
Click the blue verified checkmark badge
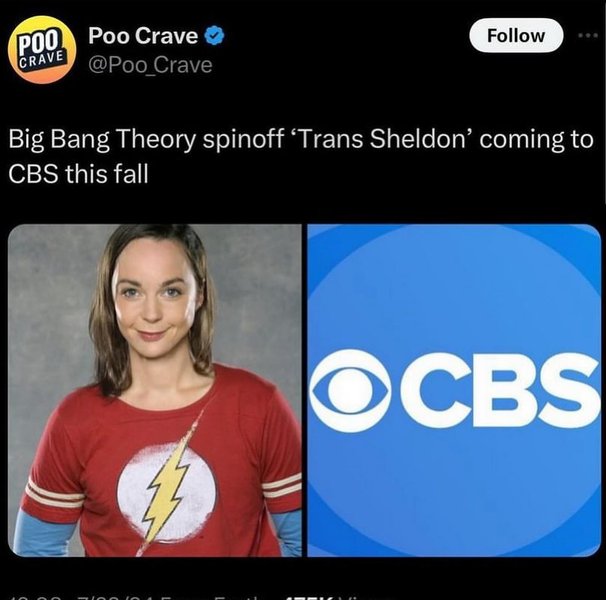coord(214,36)
